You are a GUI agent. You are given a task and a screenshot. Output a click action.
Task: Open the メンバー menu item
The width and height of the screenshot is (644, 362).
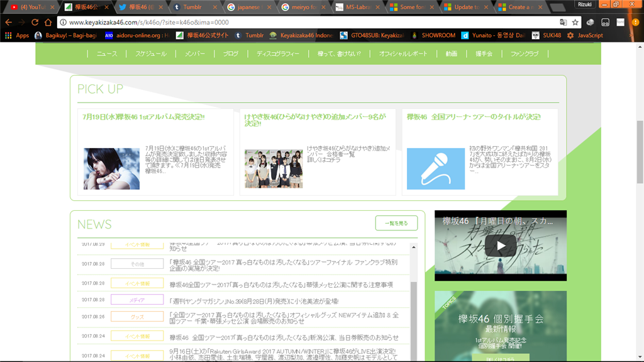click(195, 54)
